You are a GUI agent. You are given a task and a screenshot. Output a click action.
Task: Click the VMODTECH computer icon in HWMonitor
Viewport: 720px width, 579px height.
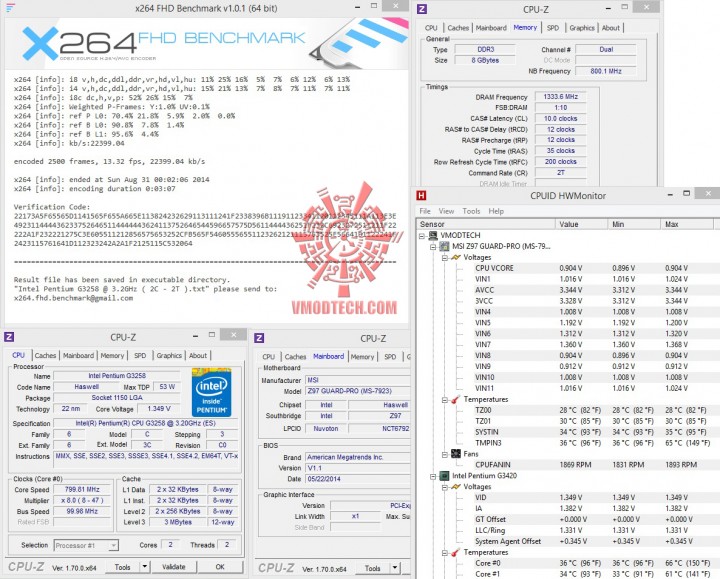[x=433, y=235]
